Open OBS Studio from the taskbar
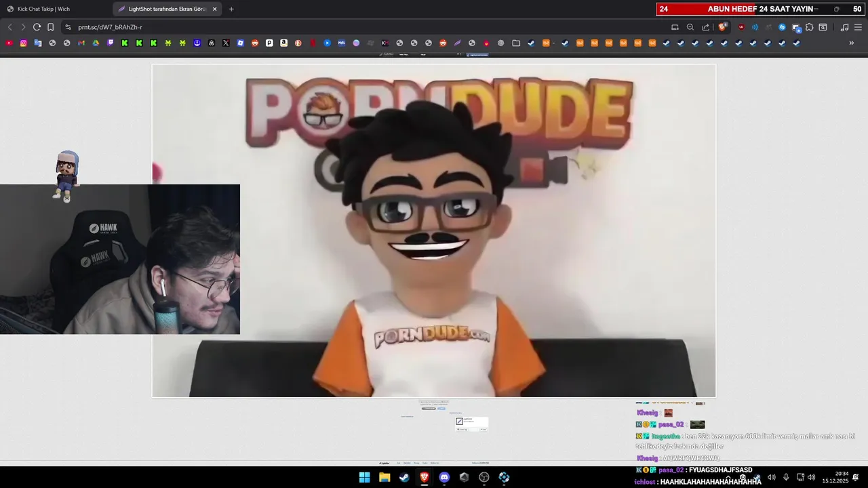Image resolution: width=868 pixels, height=488 pixels. (484, 477)
